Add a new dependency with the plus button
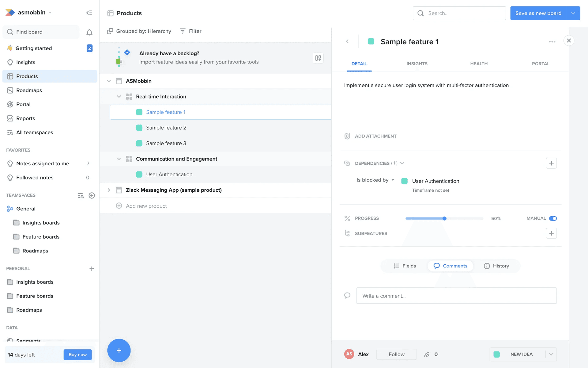 tap(551, 163)
